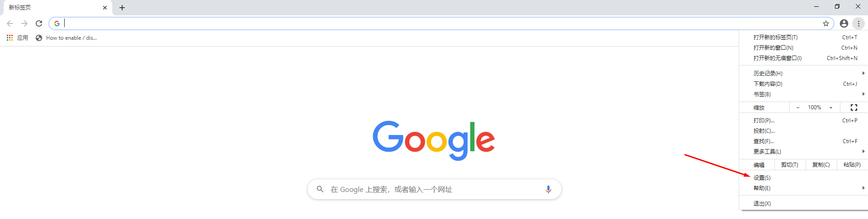Open new tab with plus button
This screenshot has height=219, width=868.
(122, 8)
